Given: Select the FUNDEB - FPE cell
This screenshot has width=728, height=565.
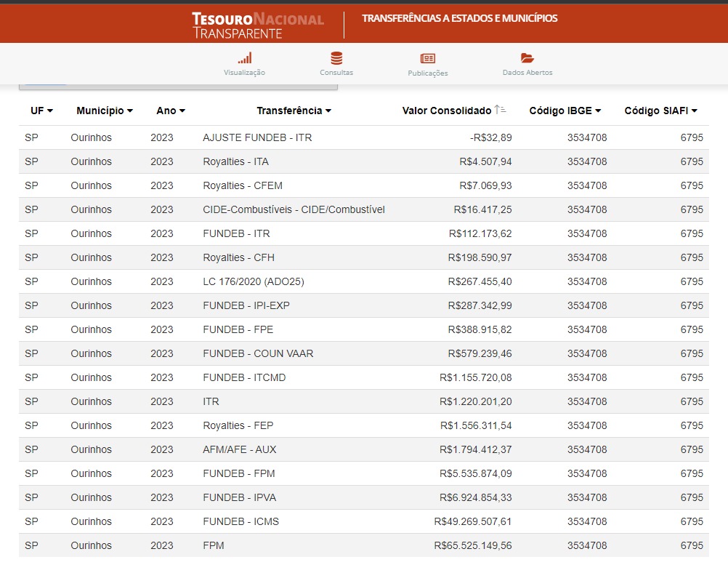Looking at the screenshot, I should point(238,329).
